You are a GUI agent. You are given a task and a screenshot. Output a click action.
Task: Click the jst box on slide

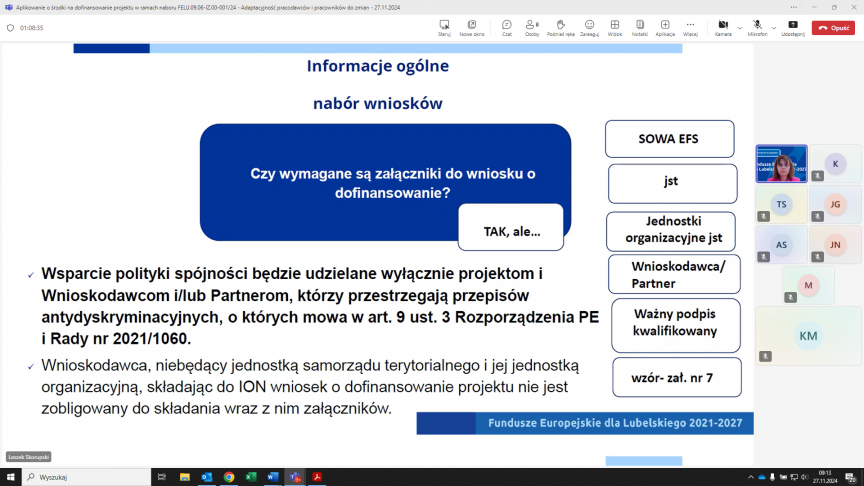(672, 183)
